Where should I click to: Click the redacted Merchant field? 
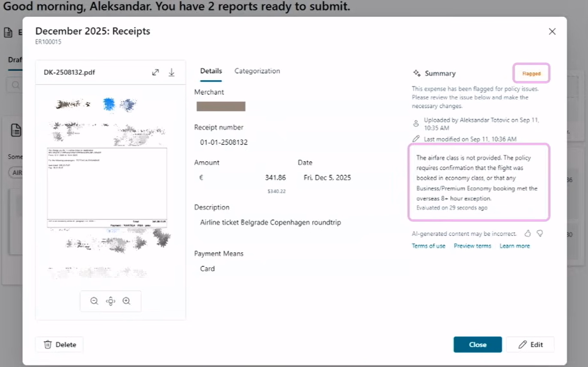[221, 106]
